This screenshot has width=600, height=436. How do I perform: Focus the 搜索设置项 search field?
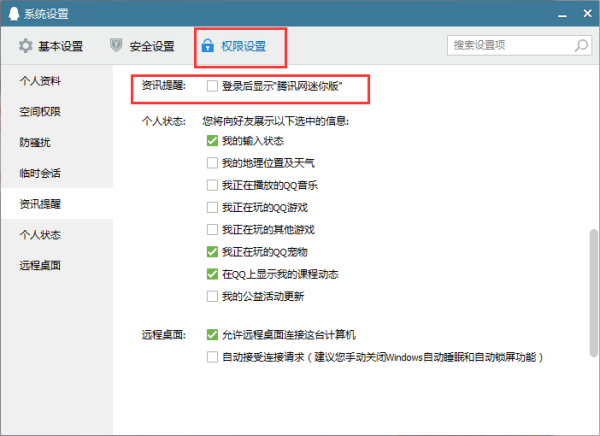click(x=520, y=45)
